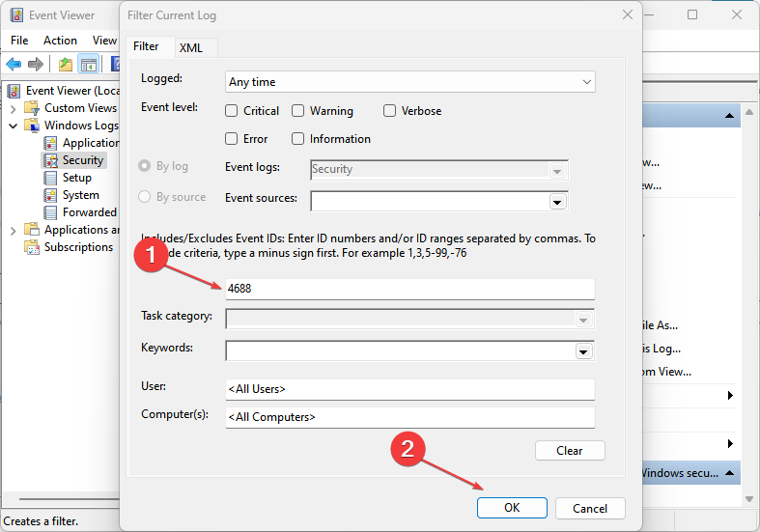Click the Subscriptions folder icon

32,247
